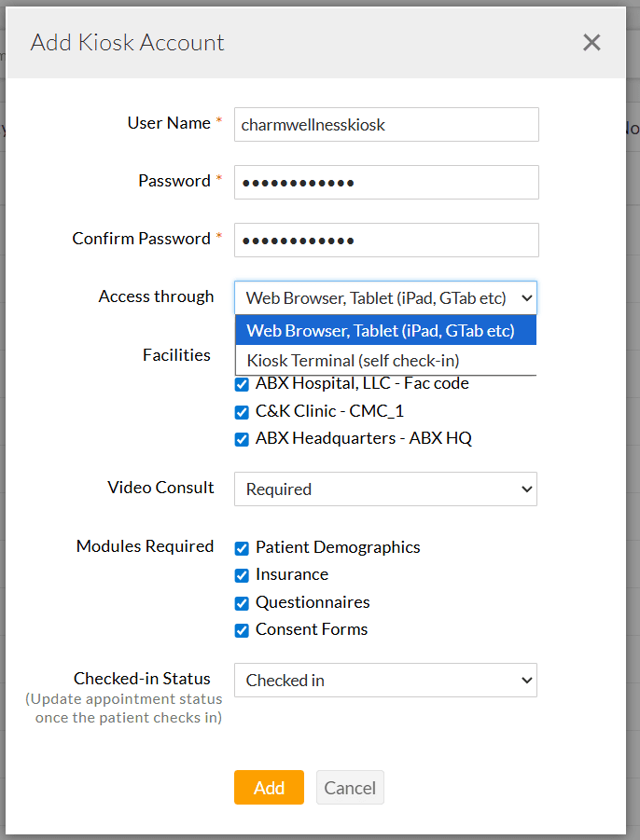
Task: Uncheck ABX Hospital, LLC facility
Action: (243, 384)
